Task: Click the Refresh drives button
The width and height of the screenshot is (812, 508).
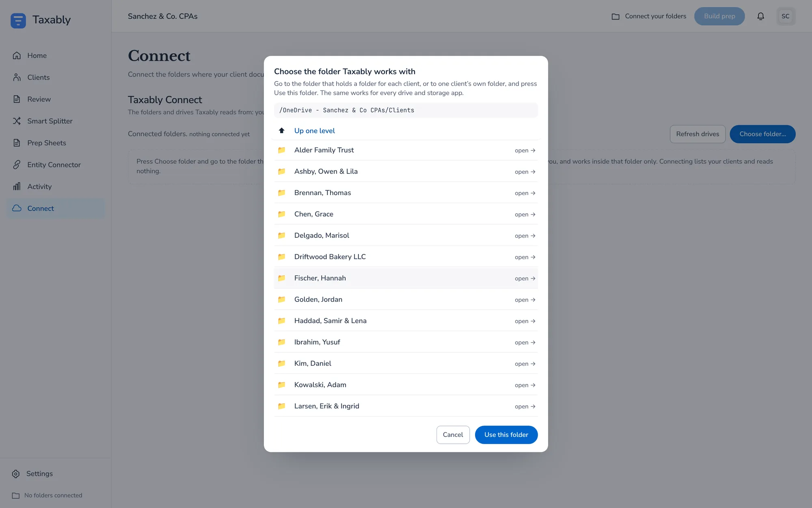Action: tap(698, 134)
